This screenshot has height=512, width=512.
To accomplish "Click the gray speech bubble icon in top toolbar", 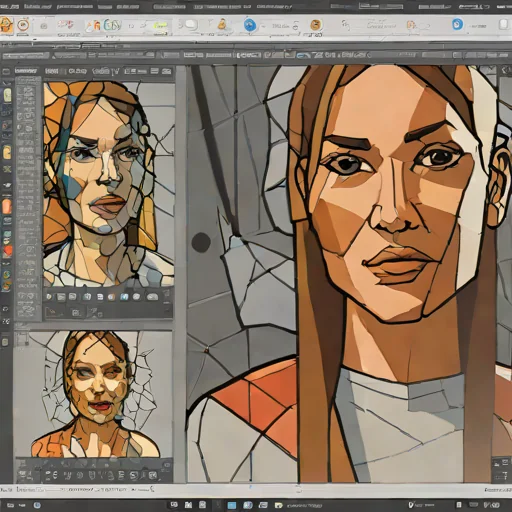I will pyautogui.click(x=191, y=25).
